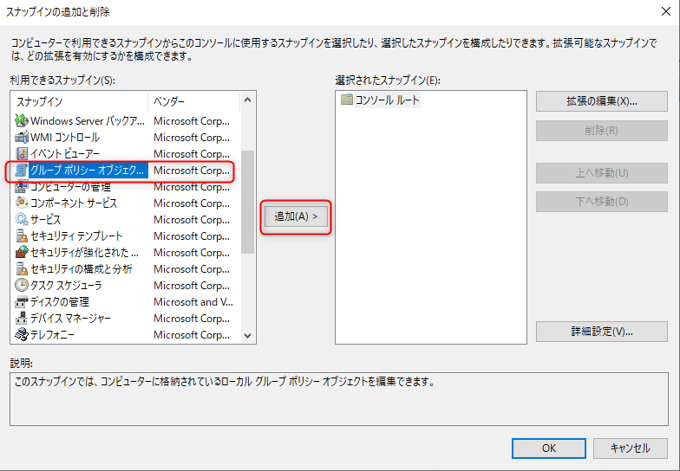Select the テレフォニー snap-in name

(x=52, y=335)
